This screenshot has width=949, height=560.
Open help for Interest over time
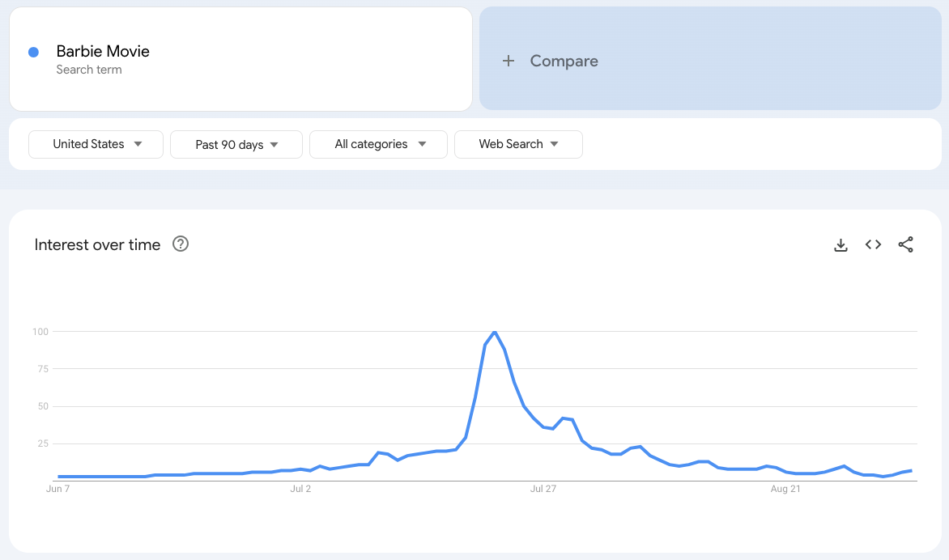point(181,244)
